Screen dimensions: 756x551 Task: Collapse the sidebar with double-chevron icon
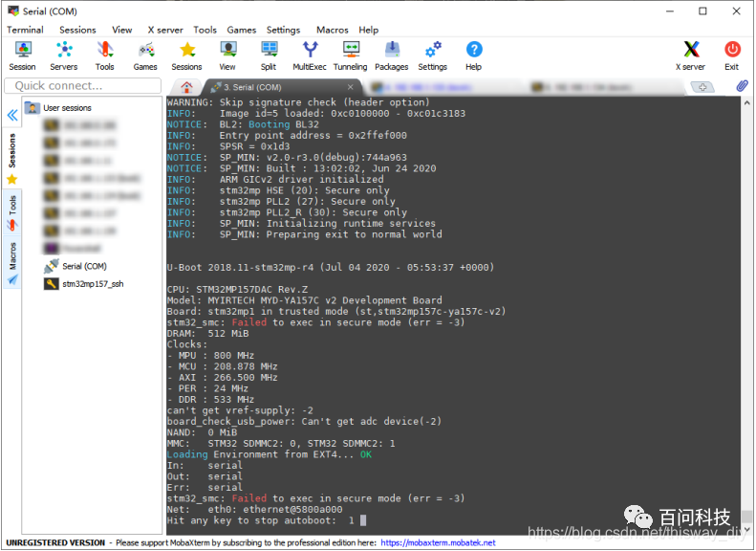click(12, 115)
